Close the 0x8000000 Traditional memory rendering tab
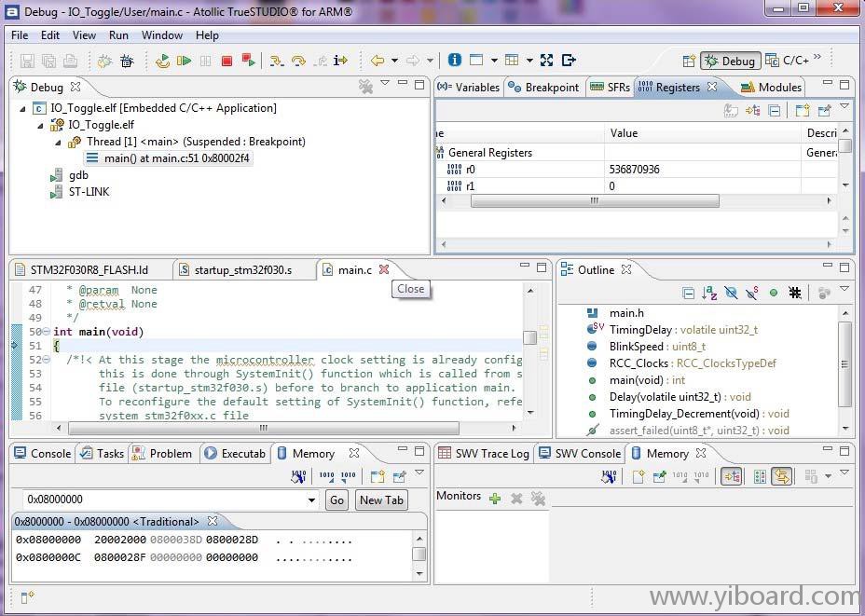This screenshot has width=865, height=616. click(x=213, y=521)
